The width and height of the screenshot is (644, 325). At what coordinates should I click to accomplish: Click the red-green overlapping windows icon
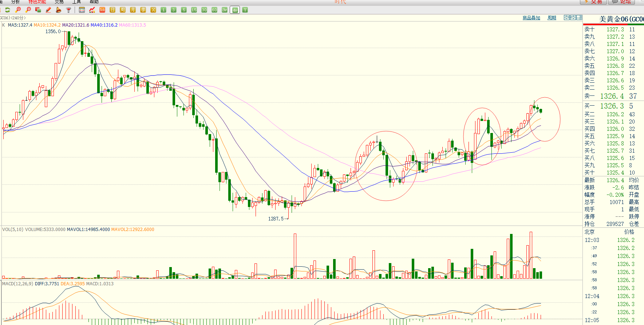pos(38,10)
